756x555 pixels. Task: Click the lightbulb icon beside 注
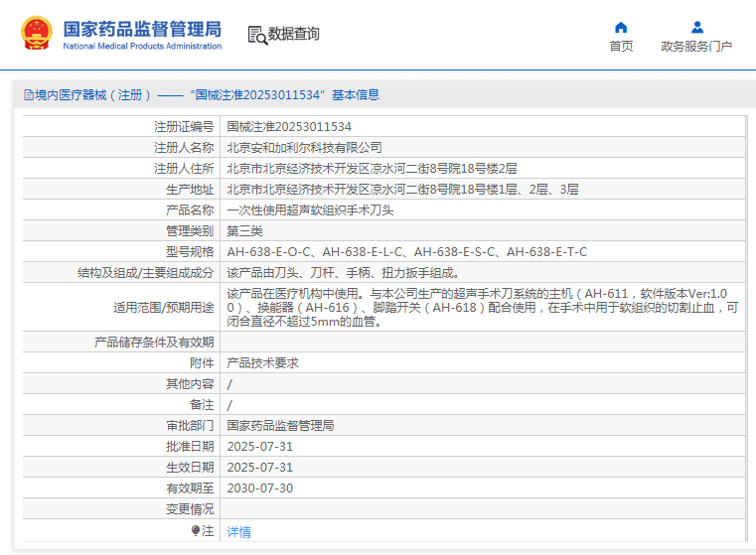coord(195,531)
